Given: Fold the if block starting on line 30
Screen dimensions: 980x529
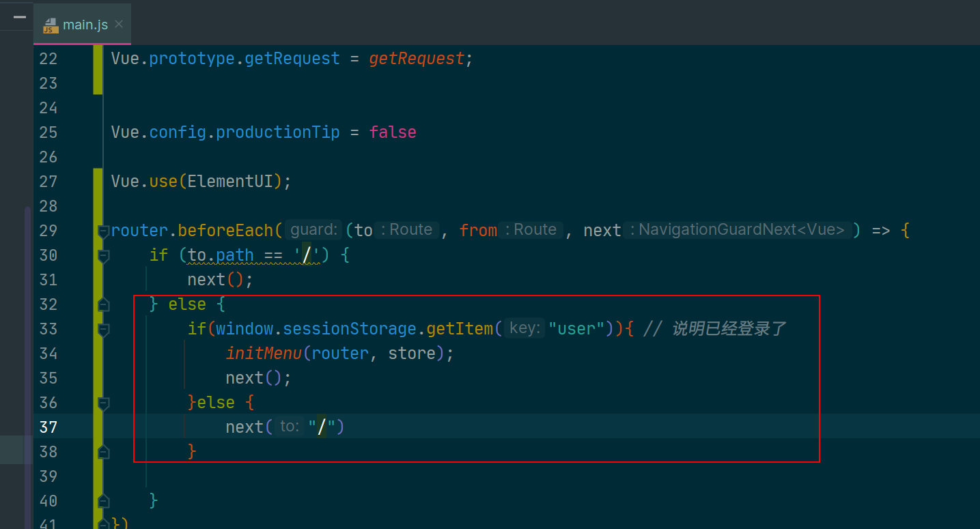Looking at the screenshot, I should pyautogui.click(x=104, y=256).
